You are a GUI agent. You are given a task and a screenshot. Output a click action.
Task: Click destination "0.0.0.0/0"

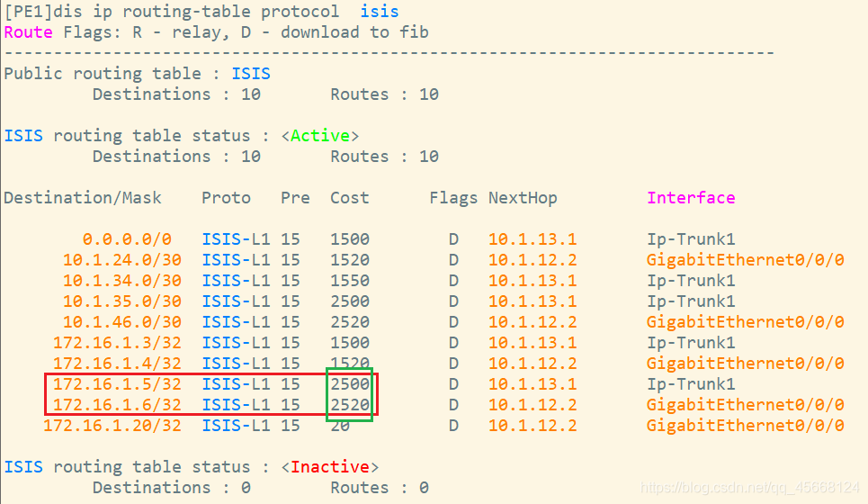[127, 239]
